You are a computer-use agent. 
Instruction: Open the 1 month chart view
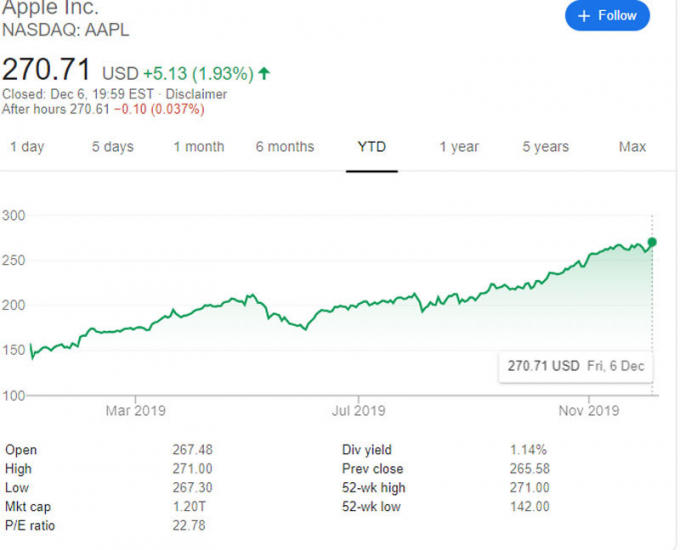[x=199, y=147]
